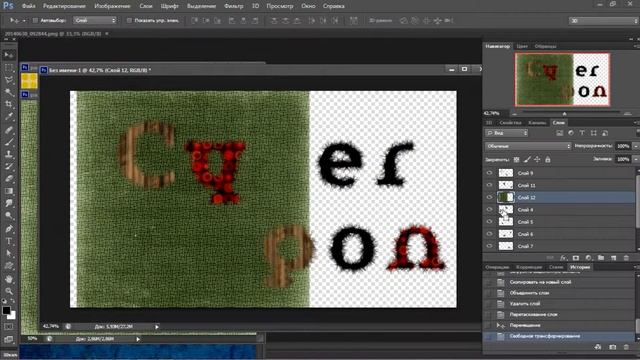Screen dimensions: 640x360
Task: Select history state Объединить слои
Action: (529, 293)
